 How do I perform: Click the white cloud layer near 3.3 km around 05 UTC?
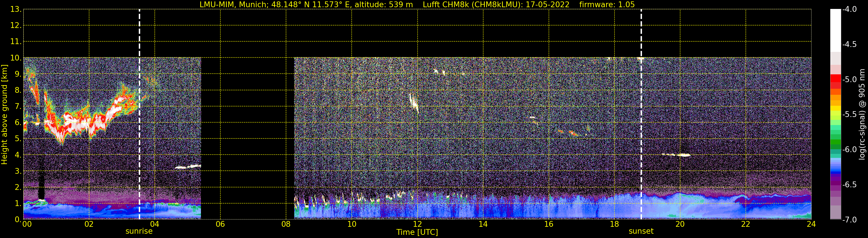point(188,166)
